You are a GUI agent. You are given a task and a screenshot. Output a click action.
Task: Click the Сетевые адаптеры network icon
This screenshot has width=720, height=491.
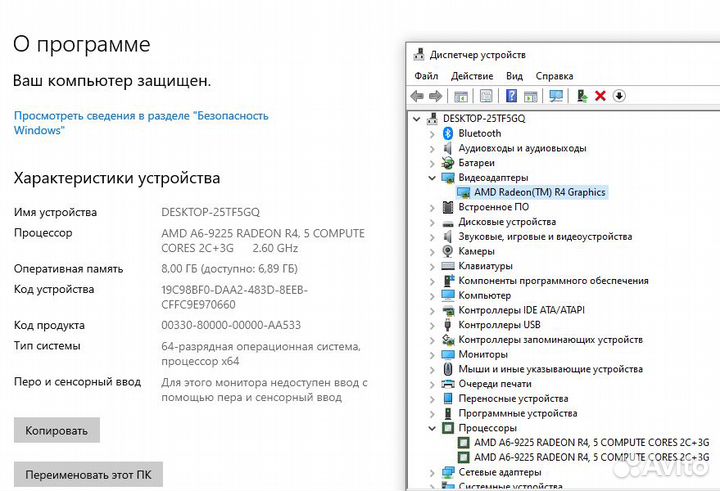point(448,472)
